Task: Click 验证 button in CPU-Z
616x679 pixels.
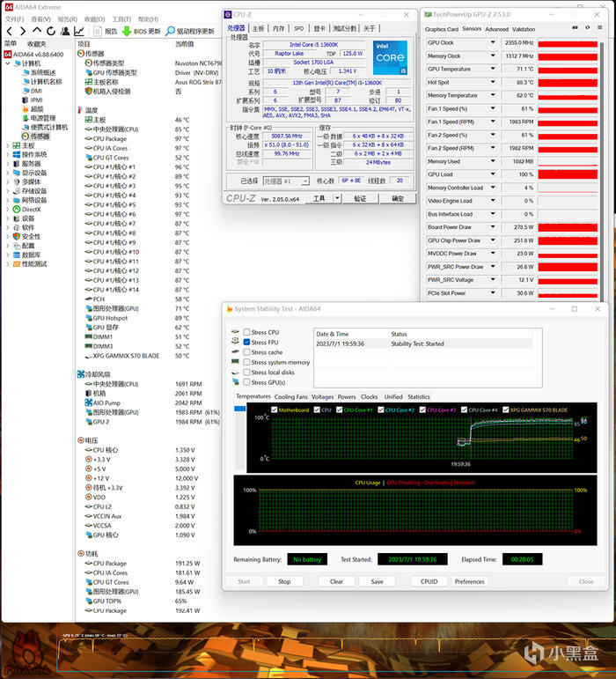Action: 360,198
